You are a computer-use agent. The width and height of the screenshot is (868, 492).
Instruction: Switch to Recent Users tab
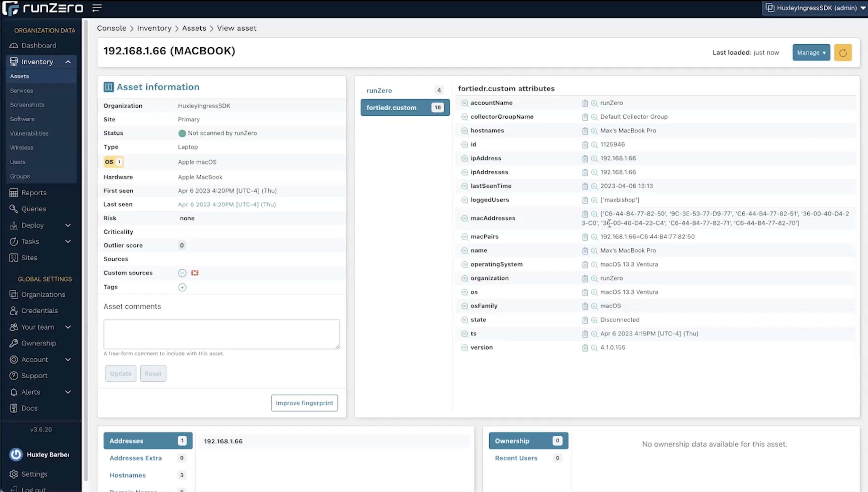(x=528, y=458)
